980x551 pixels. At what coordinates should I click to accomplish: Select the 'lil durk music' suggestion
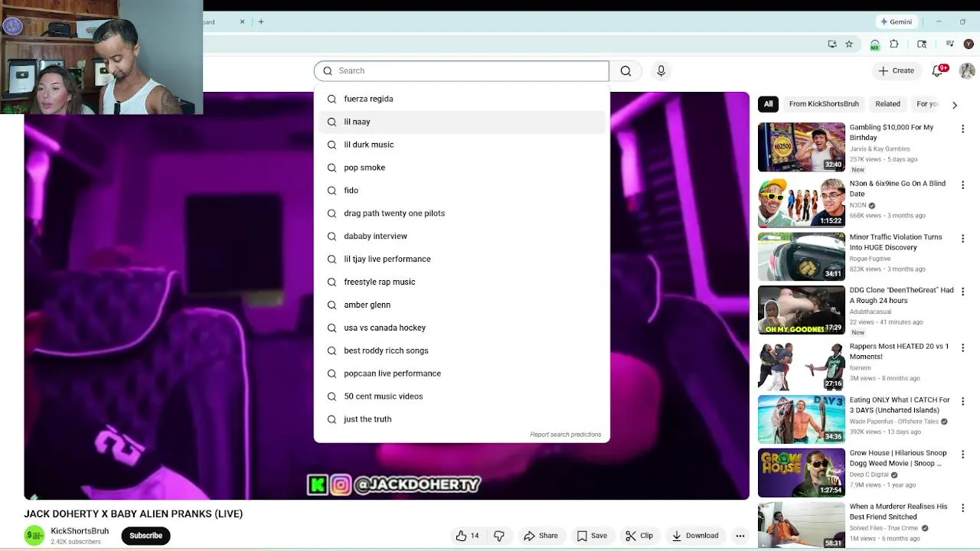tap(462, 145)
